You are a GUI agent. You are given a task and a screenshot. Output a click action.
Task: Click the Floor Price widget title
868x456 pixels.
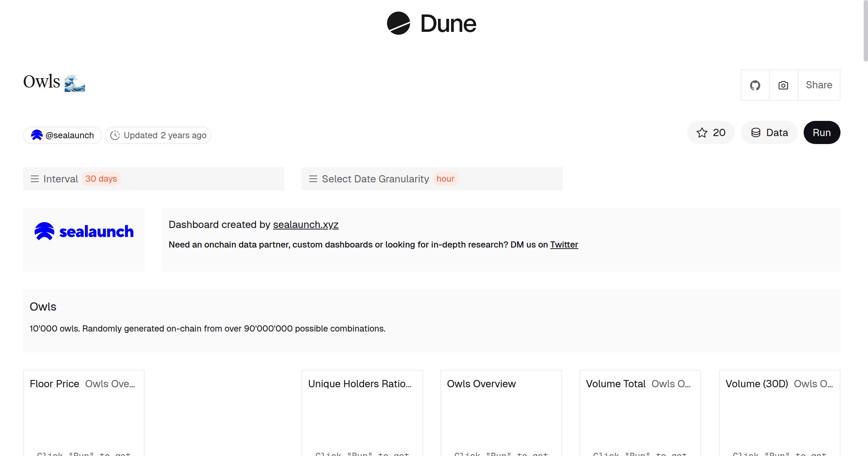[x=54, y=384]
